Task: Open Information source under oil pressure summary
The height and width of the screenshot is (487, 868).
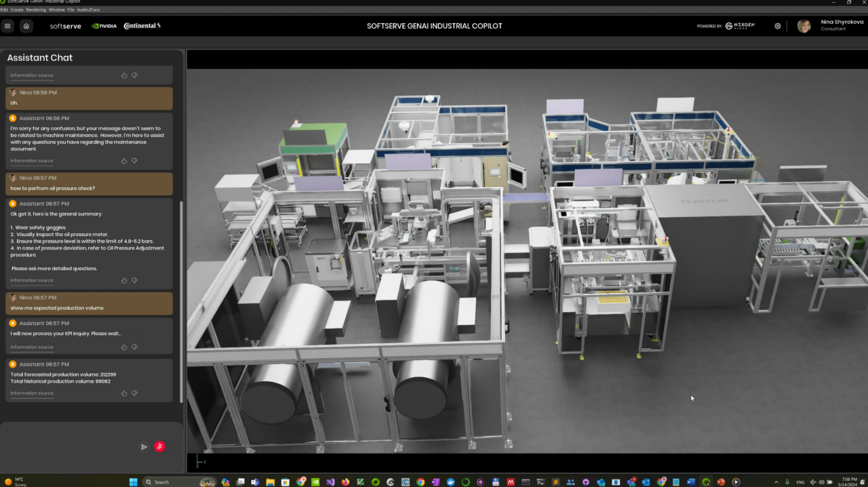Action: tap(32, 280)
